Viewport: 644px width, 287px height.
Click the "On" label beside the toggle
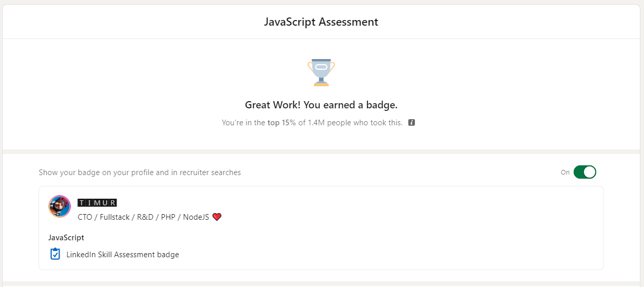[x=565, y=173]
